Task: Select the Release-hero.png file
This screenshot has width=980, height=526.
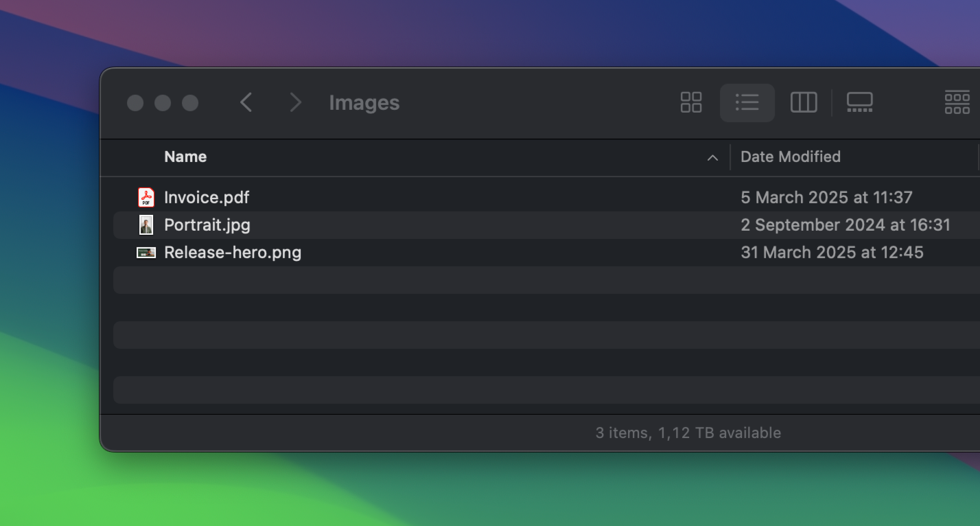Action: pyautogui.click(x=232, y=252)
